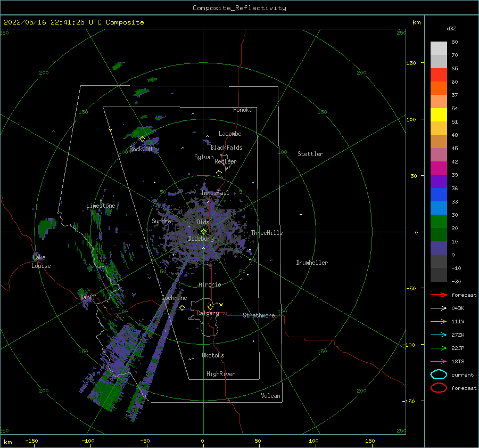Click the cyan 27ZW arrow icon
479x448 pixels.
click(439, 335)
